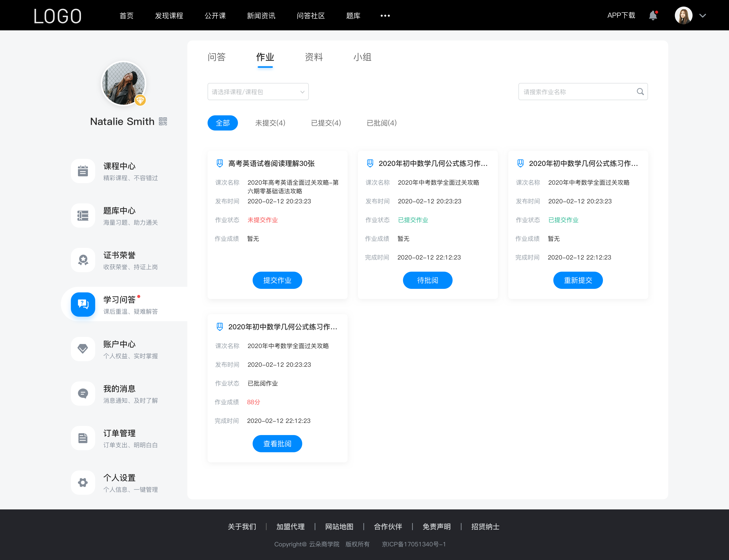Image resolution: width=729 pixels, height=560 pixels.
Task: Switch to 小组 tab
Action: (361, 57)
